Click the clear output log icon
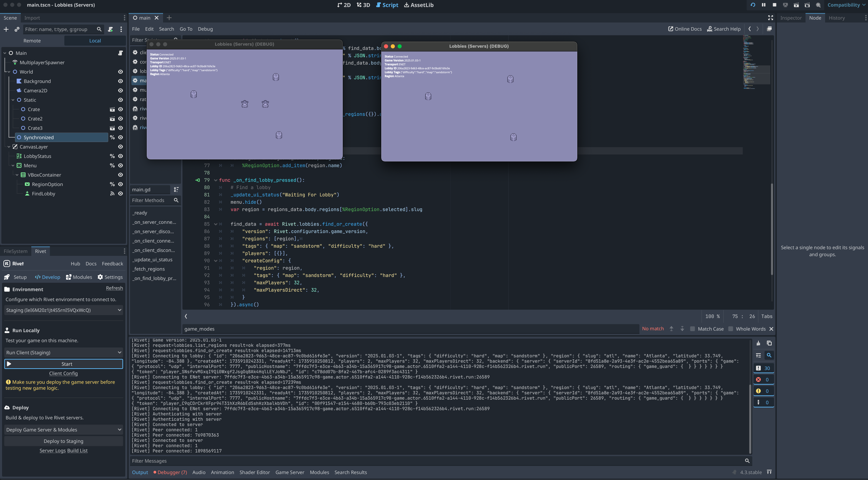868x480 pixels. (758, 343)
